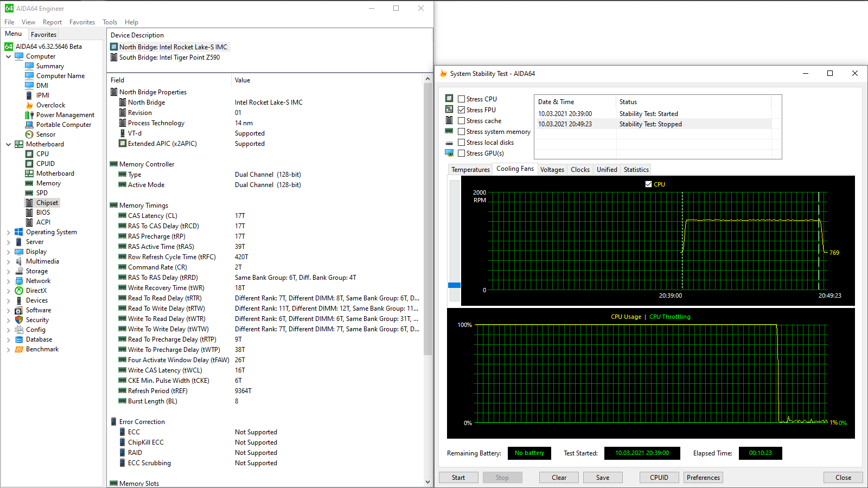Viewport: 868px width, 488px height.
Task: Switch to the Voltages tab
Action: (552, 170)
